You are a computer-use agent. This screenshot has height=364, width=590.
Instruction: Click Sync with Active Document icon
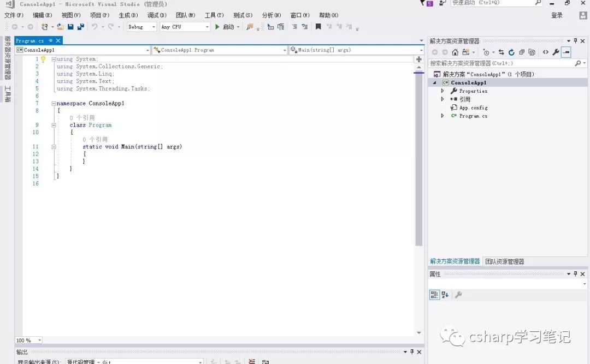point(501,52)
